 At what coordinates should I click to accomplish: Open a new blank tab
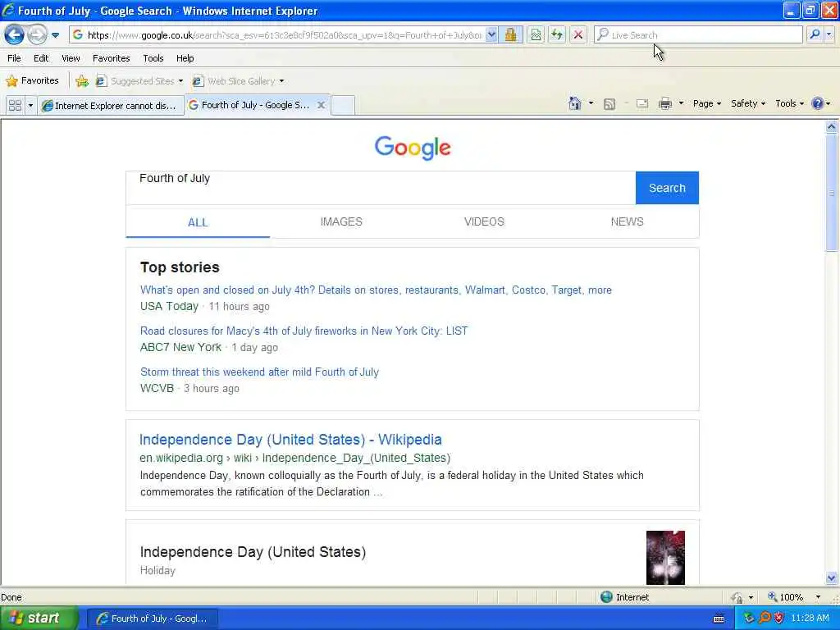point(342,105)
